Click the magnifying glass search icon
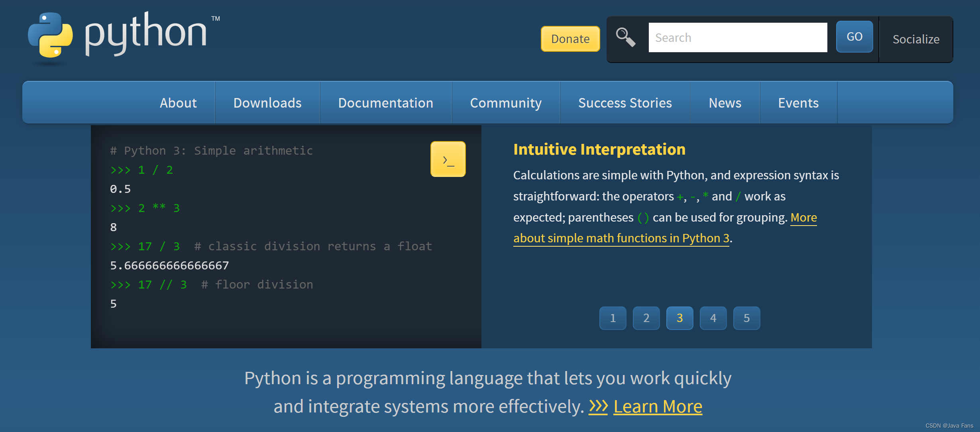 [626, 37]
